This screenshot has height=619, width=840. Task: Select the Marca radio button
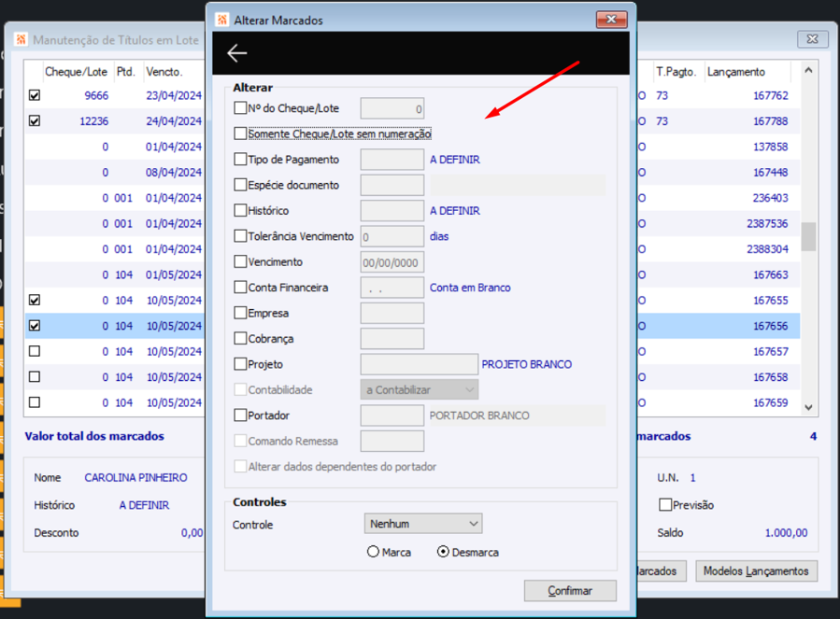click(373, 552)
